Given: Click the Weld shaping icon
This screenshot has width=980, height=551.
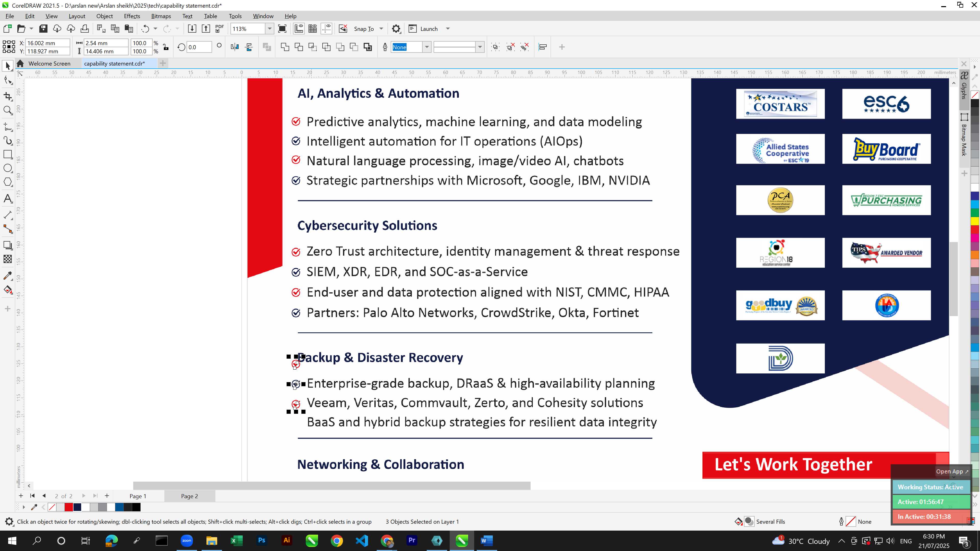Looking at the screenshot, I should click(285, 47).
